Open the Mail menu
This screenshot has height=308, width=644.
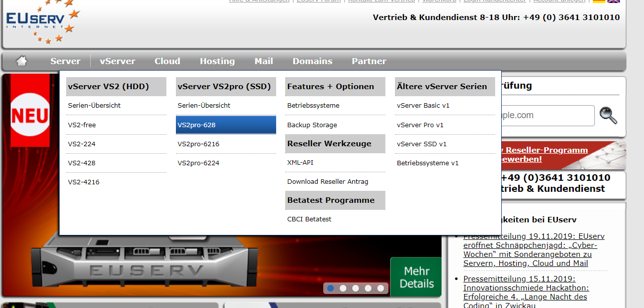[x=264, y=61]
